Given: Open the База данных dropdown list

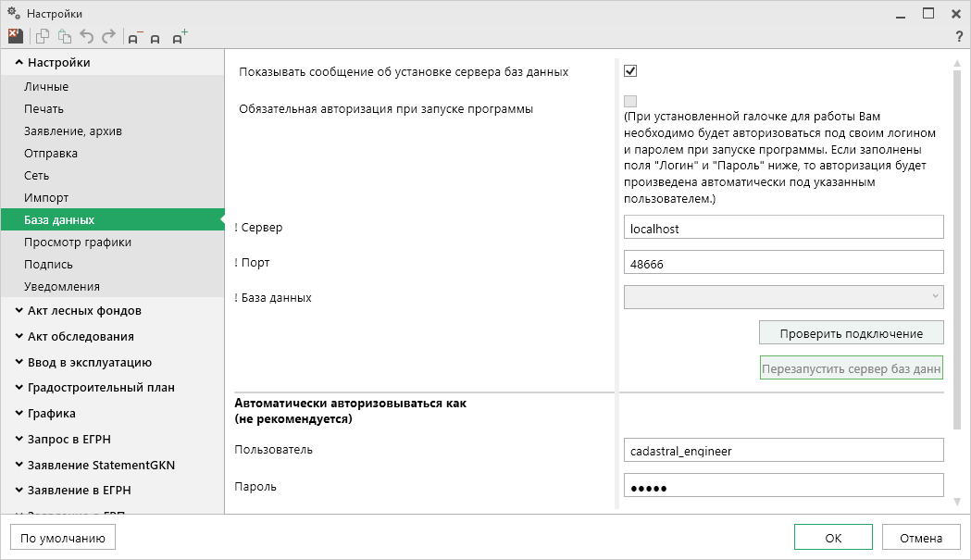Looking at the screenshot, I should 784,297.
